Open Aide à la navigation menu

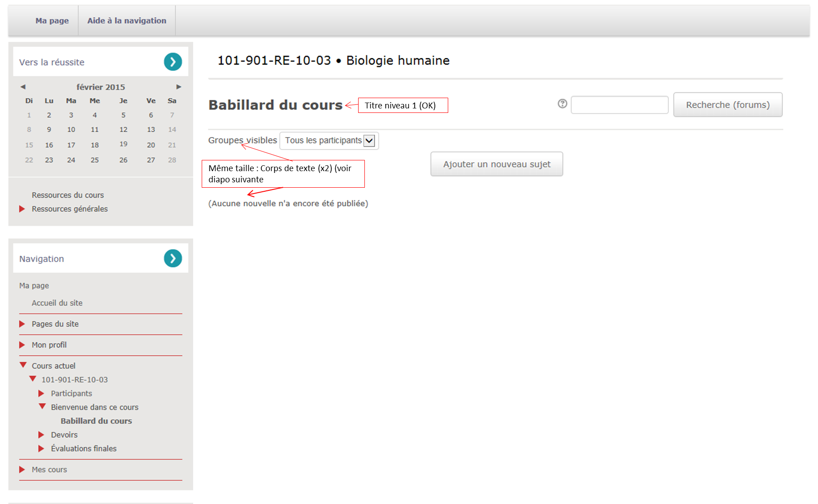coord(126,21)
